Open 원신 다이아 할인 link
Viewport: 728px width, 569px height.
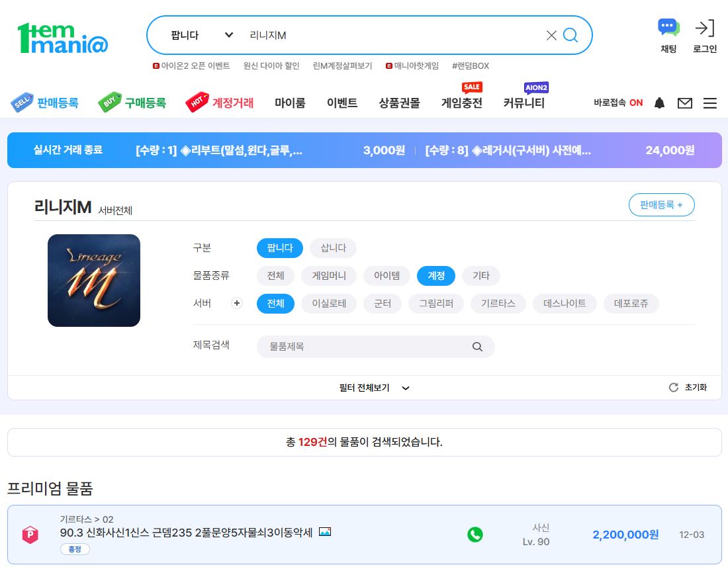pyautogui.click(x=271, y=66)
